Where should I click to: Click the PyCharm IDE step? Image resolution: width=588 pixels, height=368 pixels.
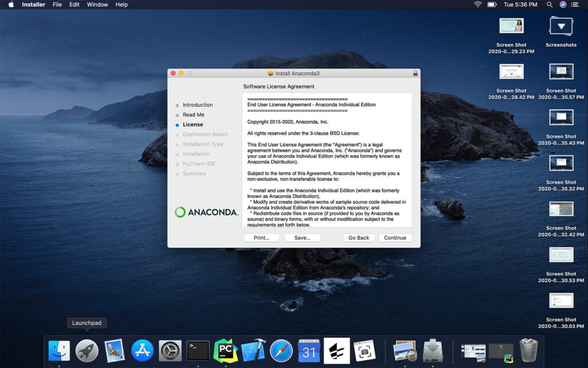199,164
